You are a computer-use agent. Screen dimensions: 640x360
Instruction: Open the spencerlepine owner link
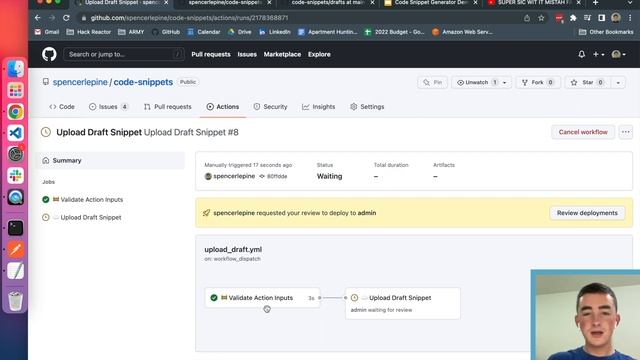(x=80, y=82)
